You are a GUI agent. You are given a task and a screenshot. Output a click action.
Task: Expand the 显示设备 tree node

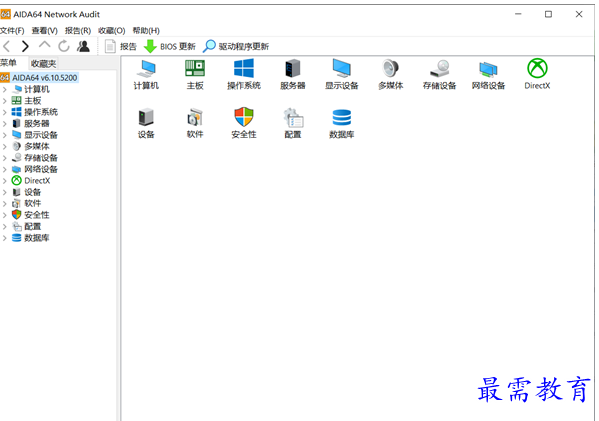pyautogui.click(x=5, y=135)
